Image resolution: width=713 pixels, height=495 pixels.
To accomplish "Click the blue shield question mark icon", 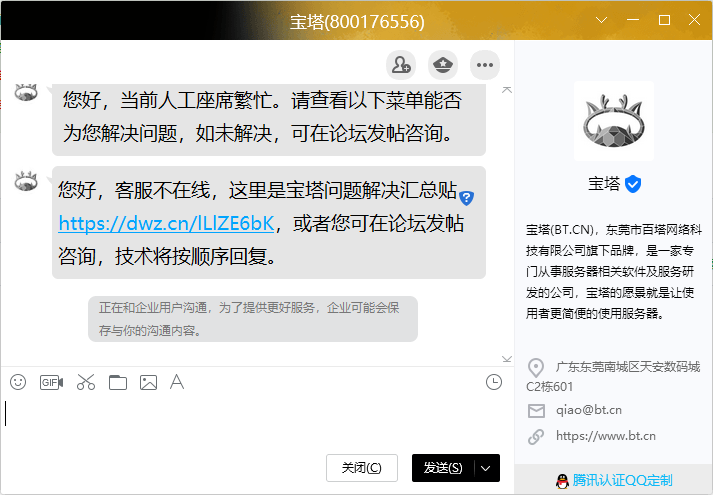I will (467, 198).
